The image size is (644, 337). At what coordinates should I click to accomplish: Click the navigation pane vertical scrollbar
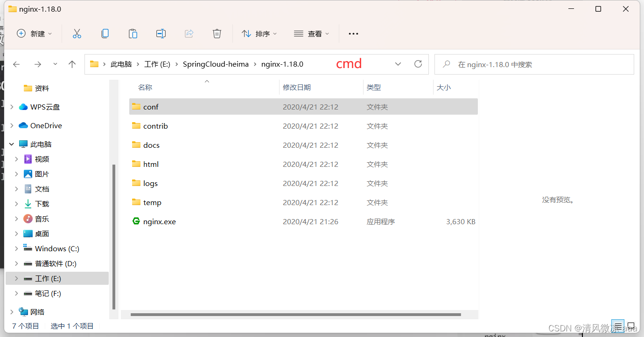pyautogui.click(x=113, y=237)
